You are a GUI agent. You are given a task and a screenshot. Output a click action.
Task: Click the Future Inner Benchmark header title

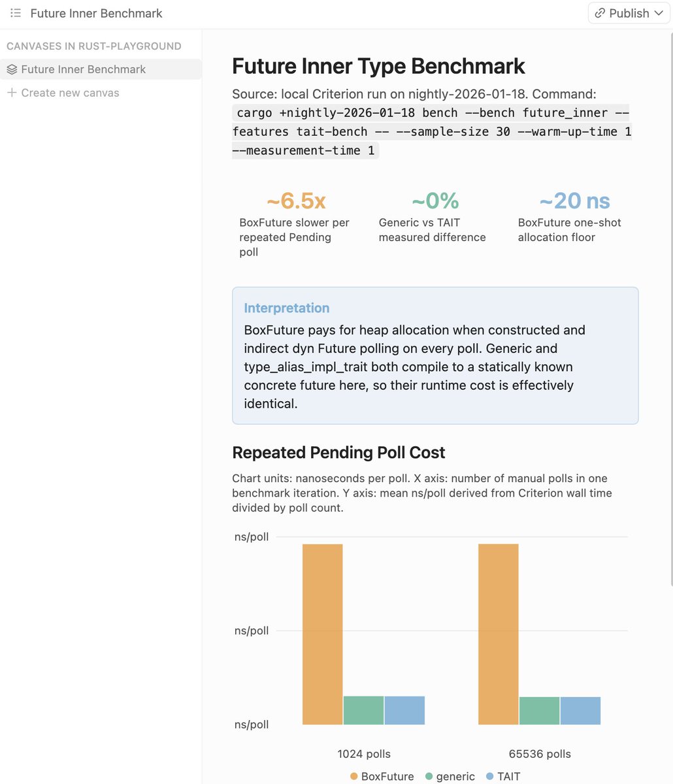[97, 13]
